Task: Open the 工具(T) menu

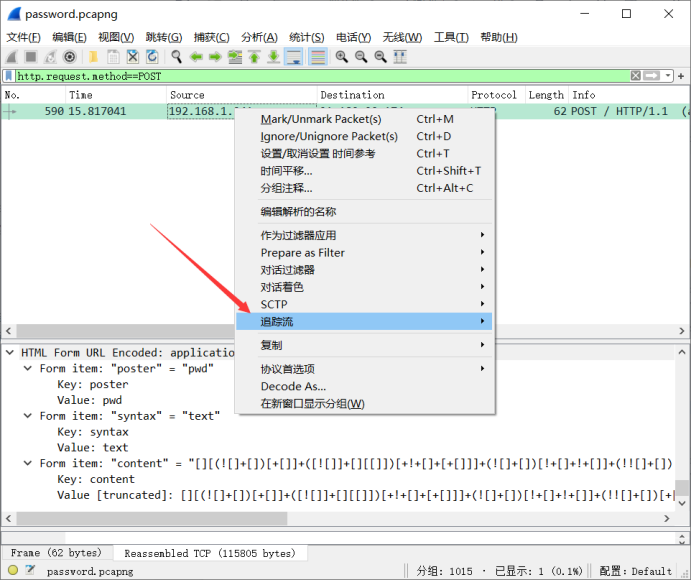Action: click(451, 38)
